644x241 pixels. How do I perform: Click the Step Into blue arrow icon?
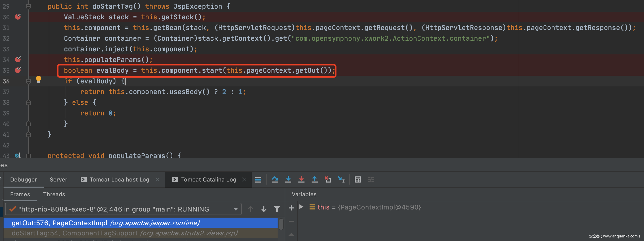288,179
